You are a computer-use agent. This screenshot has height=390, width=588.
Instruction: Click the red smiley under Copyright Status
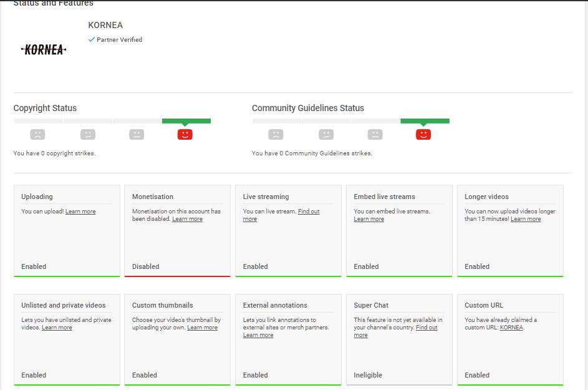pos(185,134)
